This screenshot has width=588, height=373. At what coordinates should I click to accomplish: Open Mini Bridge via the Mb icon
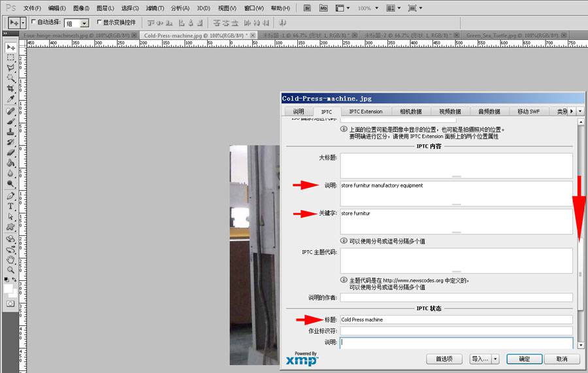pyautogui.click(x=324, y=8)
